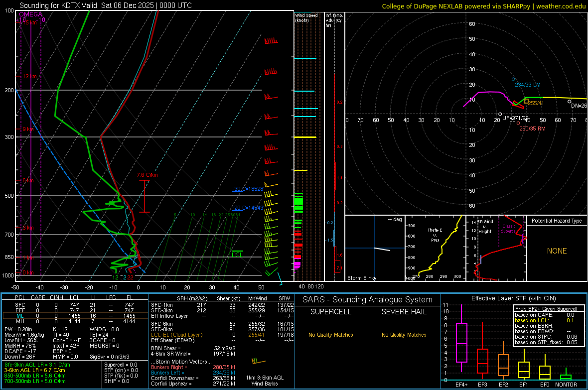This screenshot has width=588, height=390.
Task: Click the 'Supercell = 0.0' composite value
Action: (x=121, y=365)
